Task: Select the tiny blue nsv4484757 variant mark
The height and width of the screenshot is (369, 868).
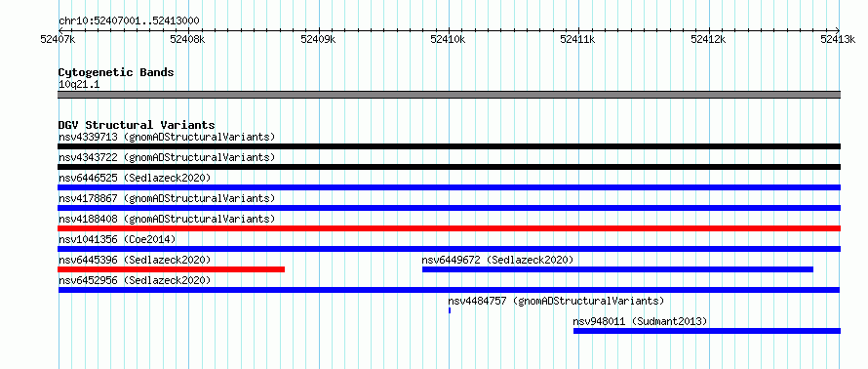Action: click(450, 310)
